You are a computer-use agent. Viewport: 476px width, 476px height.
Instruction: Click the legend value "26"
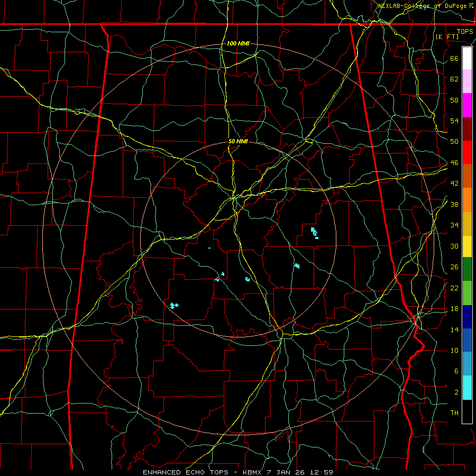pyautogui.click(x=454, y=267)
